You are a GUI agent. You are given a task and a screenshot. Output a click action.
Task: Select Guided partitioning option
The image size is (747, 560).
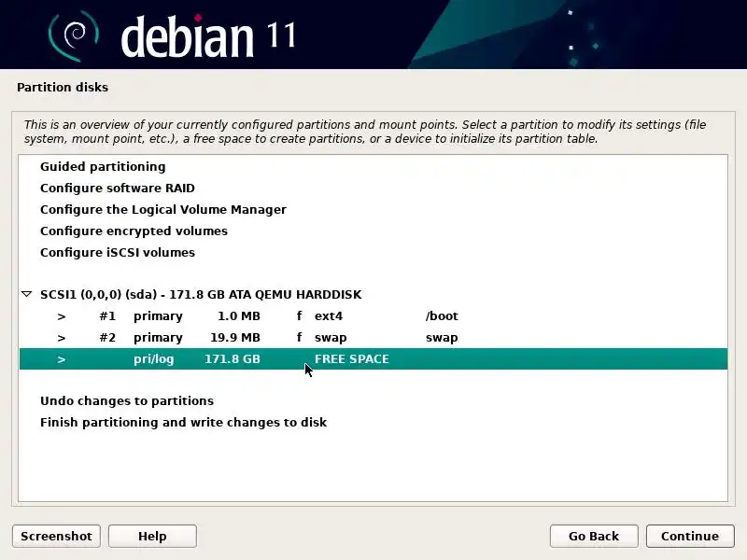[103, 167]
